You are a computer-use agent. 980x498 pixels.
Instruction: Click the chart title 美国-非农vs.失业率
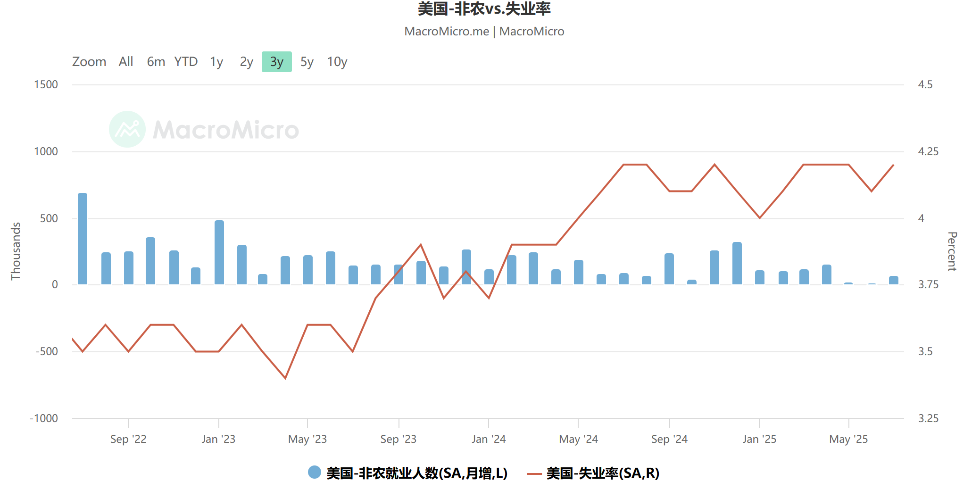[x=484, y=9]
